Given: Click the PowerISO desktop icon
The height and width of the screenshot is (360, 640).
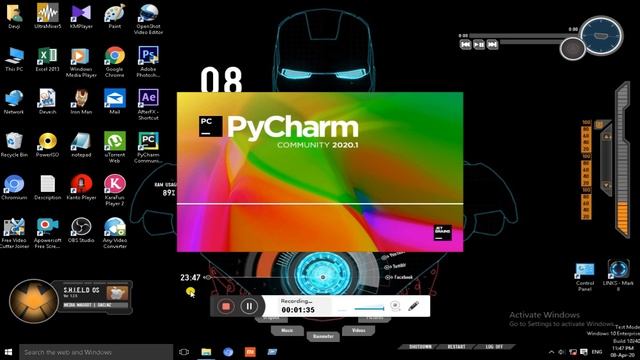Looking at the screenshot, I should pos(48,145).
